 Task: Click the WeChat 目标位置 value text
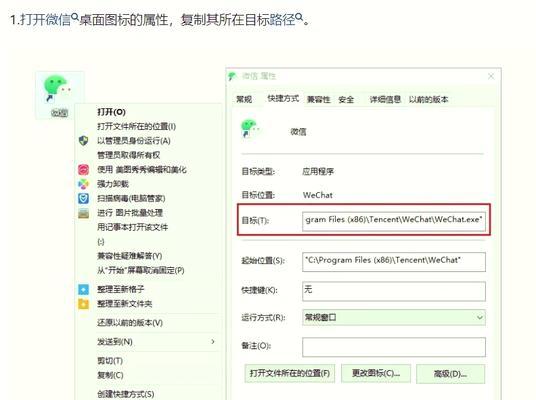point(318,195)
